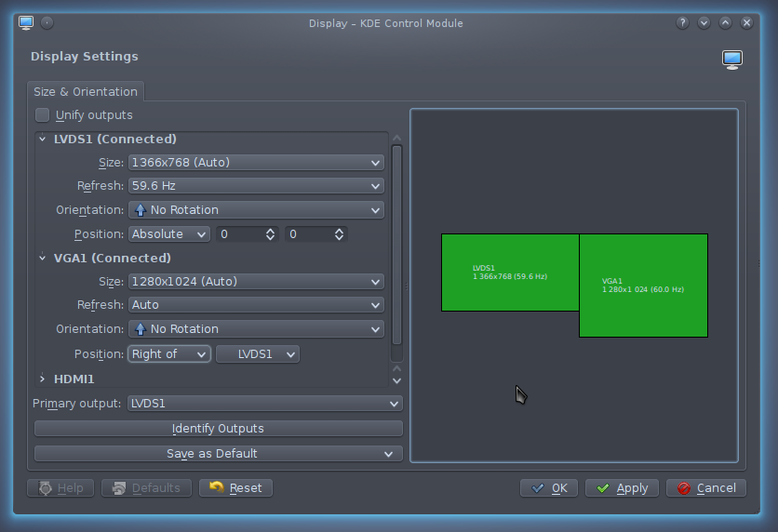Click the pin button next to window icon

(47, 22)
